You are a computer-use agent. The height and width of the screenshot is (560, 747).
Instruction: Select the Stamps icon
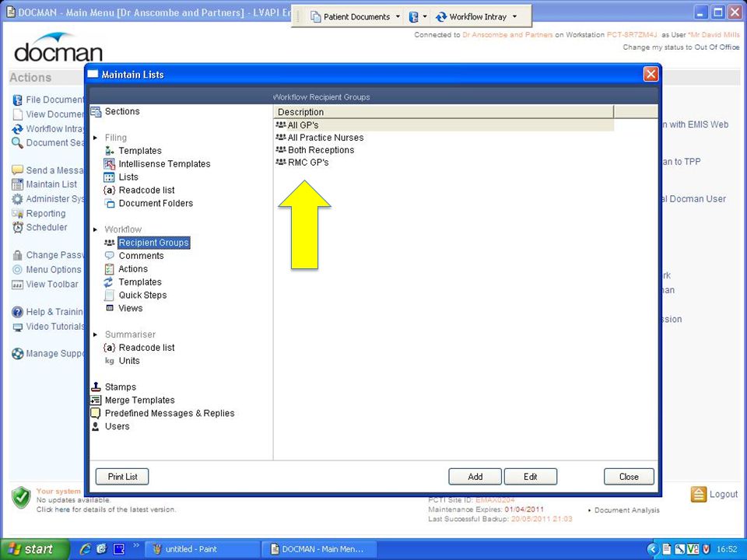[x=96, y=387]
